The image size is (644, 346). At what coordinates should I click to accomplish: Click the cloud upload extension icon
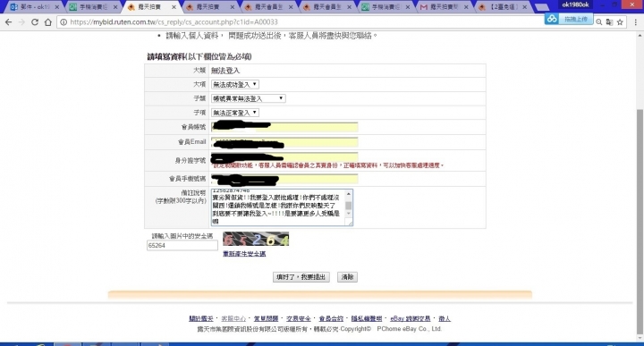552,19
